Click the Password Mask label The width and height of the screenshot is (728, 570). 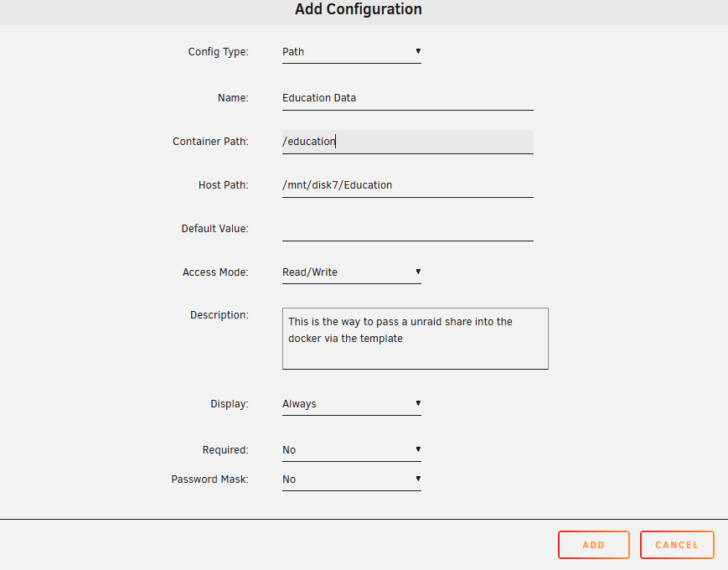pyautogui.click(x=210, y=479)
